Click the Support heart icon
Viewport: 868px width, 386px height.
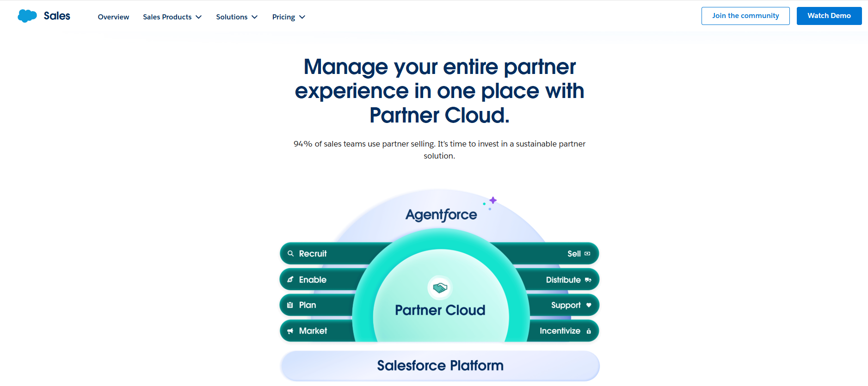(589, 305)
